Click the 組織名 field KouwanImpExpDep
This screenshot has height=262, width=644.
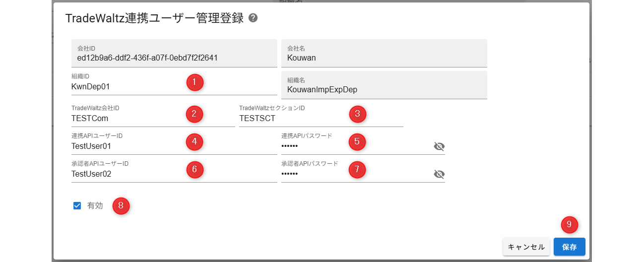(384, 89)
